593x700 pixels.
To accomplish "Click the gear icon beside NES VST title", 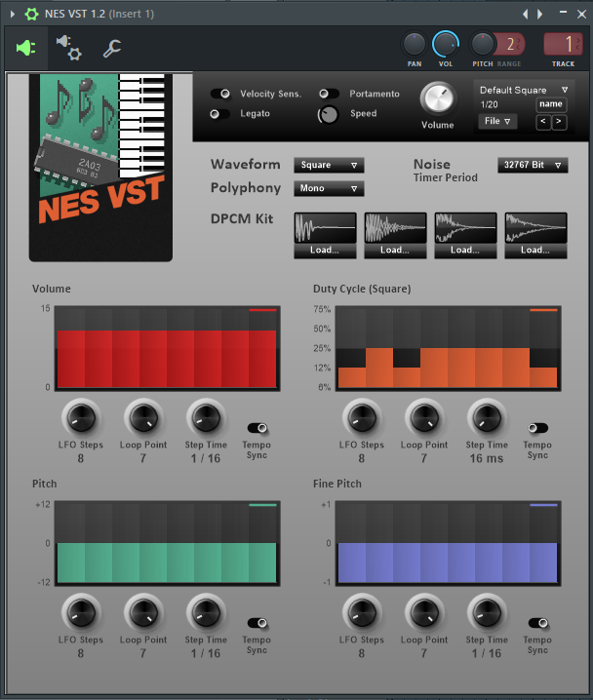I will 31,15.
